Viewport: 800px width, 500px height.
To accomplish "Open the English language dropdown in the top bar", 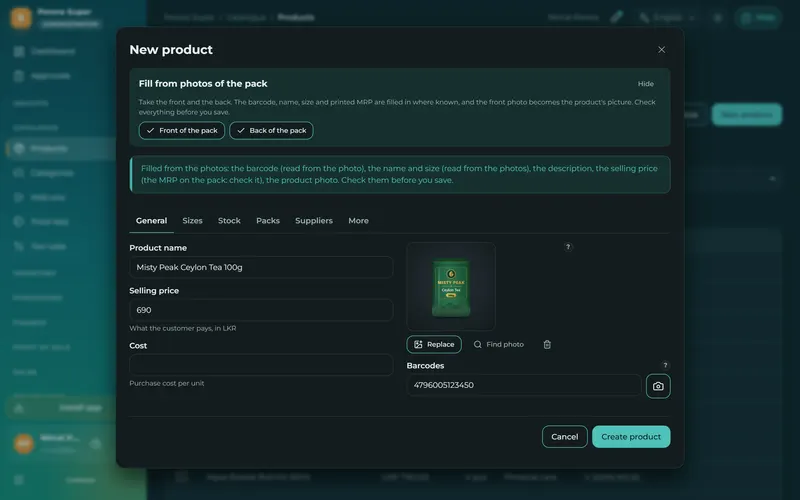I will (667, 17).
